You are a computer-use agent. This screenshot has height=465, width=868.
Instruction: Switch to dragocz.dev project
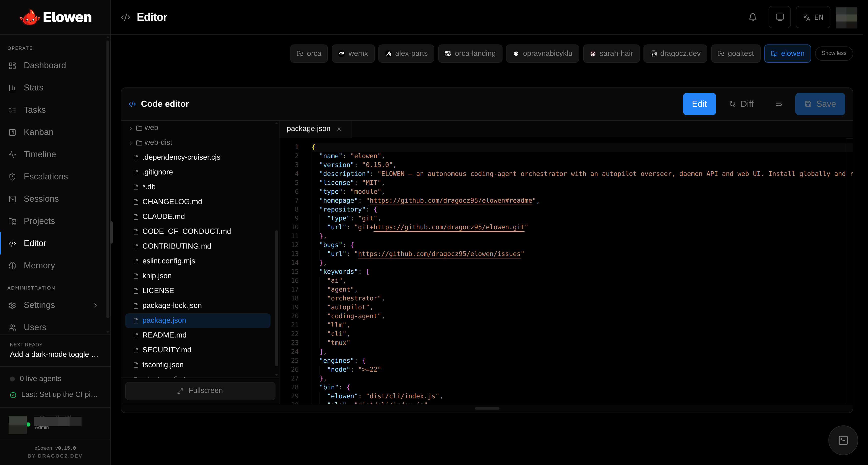pos(675,54)
